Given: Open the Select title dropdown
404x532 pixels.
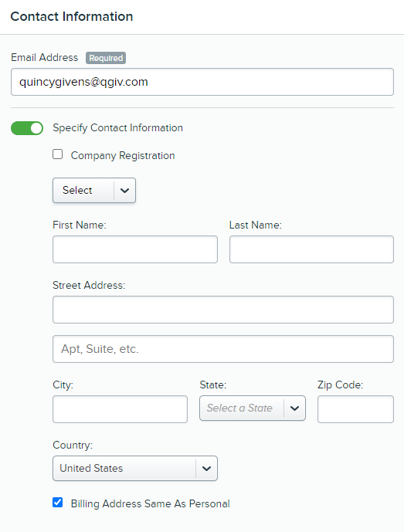Looking at the screenshot, I should [x=94, y=191].
